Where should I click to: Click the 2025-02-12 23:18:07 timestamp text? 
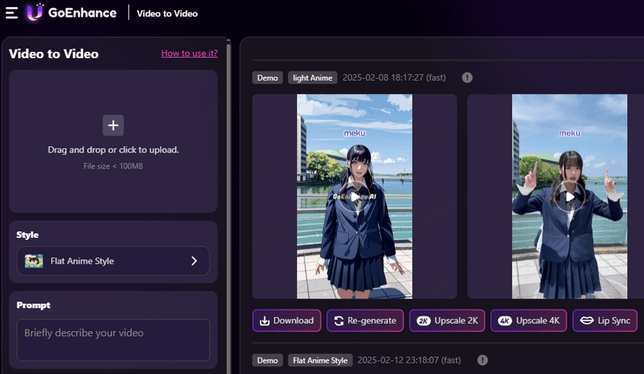coord(409,360)
